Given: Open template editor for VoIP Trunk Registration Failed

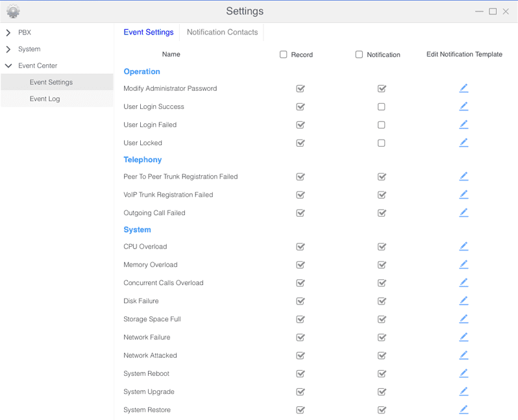Looking at the screenshot, I should (x=463, y=195).
